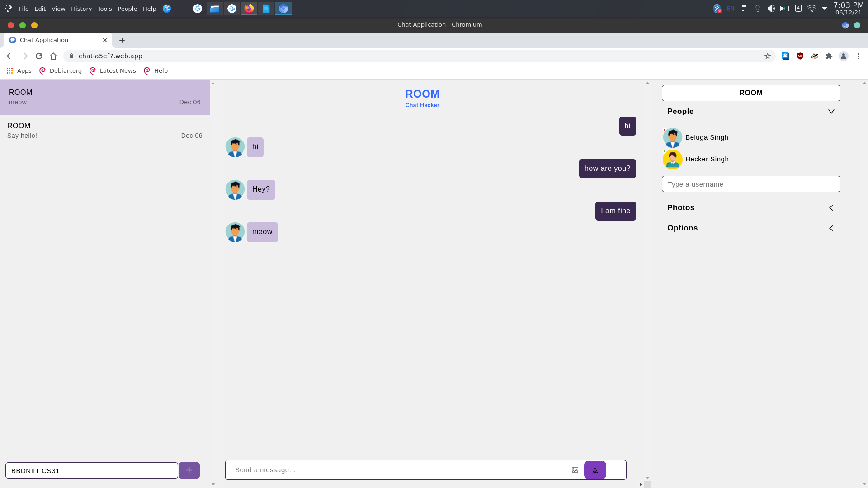The height and width of the screenshot is (488, 868).
Task: Reload the page
Action: tap(39, 56)
